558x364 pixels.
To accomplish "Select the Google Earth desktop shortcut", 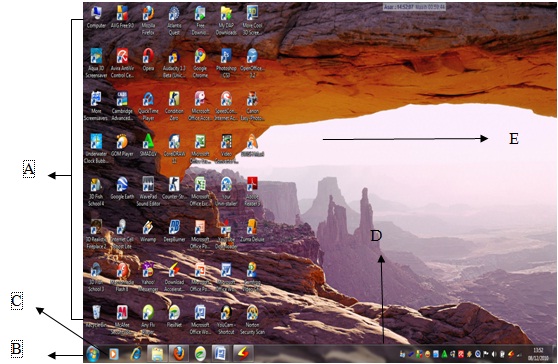I will coord(122,188).
